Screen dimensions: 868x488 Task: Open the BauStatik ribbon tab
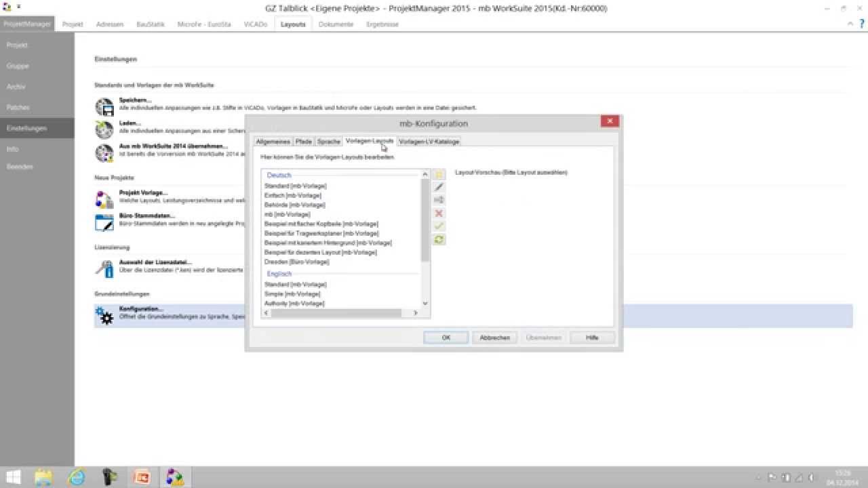click(x=150, y=24)
